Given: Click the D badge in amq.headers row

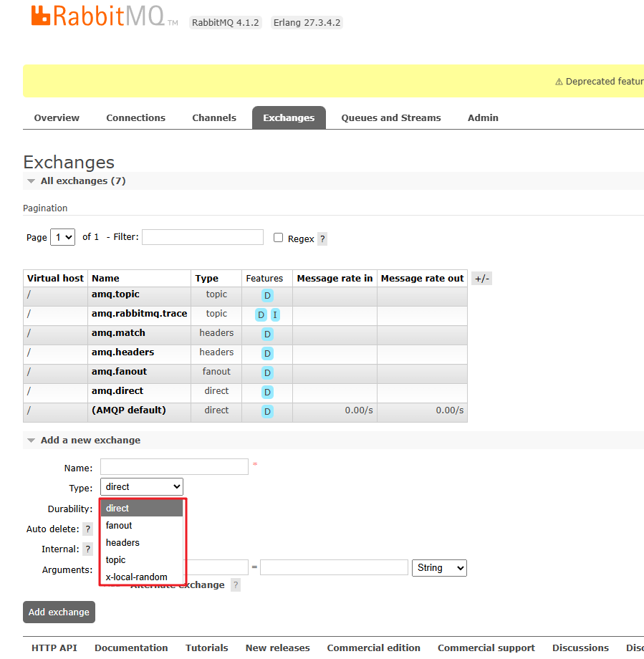Looking at the screenshot, I should pyautogui.click(x=267, y=353).
